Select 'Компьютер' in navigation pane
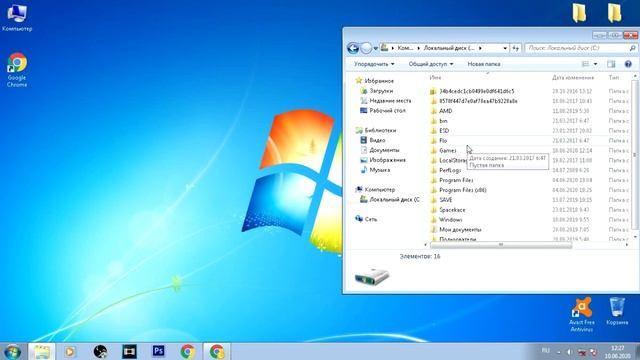640x360 pixels. (x=375, y=189)
